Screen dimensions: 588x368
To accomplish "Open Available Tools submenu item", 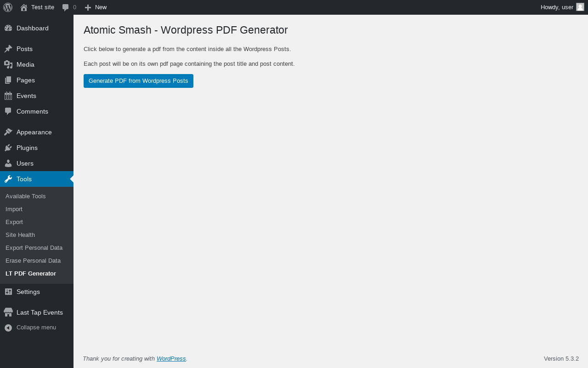I will point(26,196).
